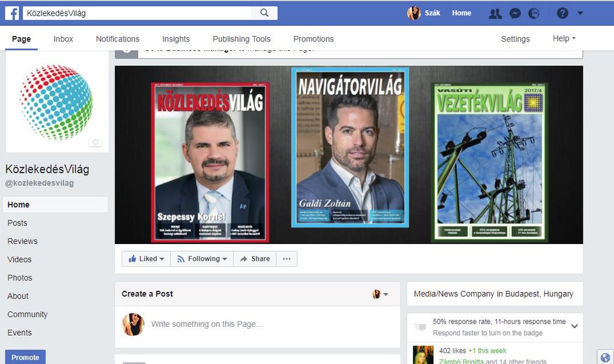The image size is (614, 364).
Task: Click the camera icon on the page logo
Action: click(x=95, y=142)
